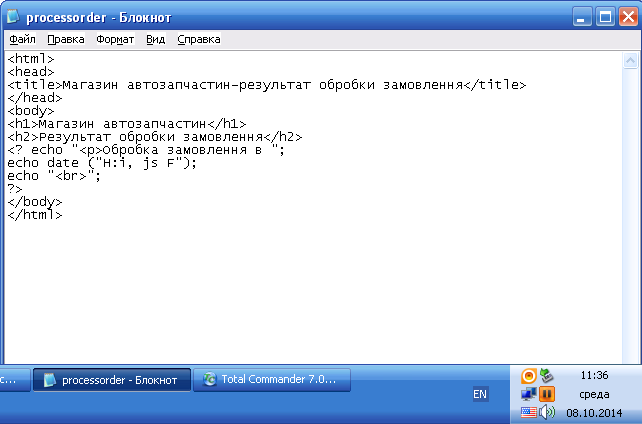
Task: Minimize the Notepad window
Action: [x=582, y=17]
